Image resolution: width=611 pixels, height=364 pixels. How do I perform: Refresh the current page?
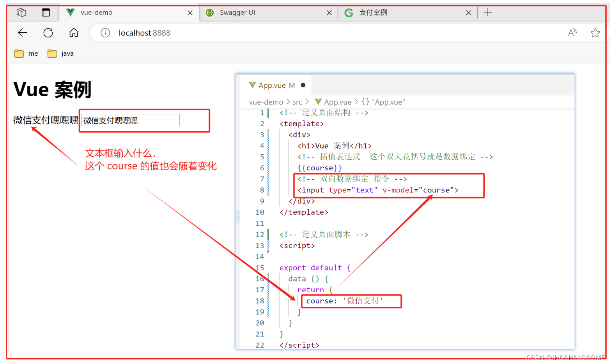[48, 33]
